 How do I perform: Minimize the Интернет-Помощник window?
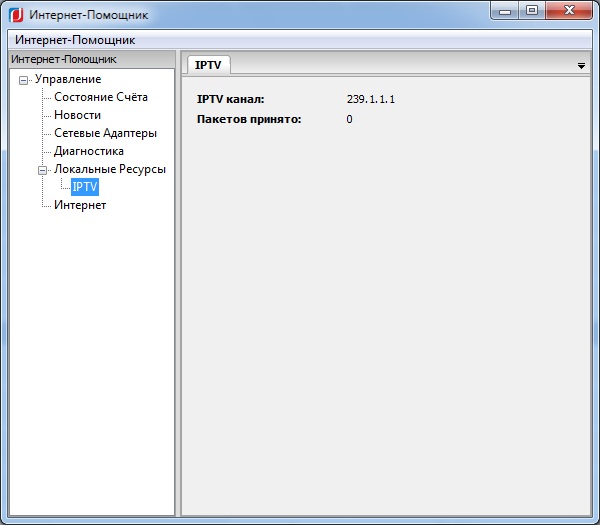[x=507, y=10]
